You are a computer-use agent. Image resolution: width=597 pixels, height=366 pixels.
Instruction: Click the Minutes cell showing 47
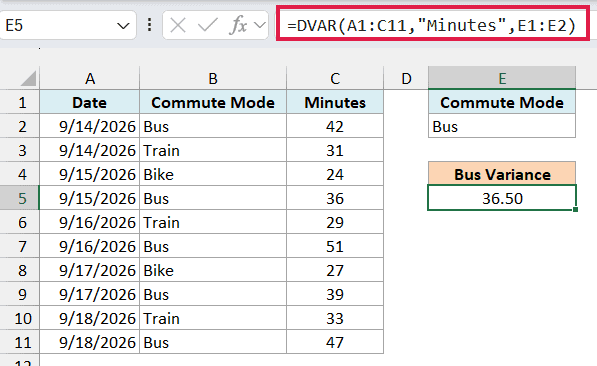click(335, 342)
